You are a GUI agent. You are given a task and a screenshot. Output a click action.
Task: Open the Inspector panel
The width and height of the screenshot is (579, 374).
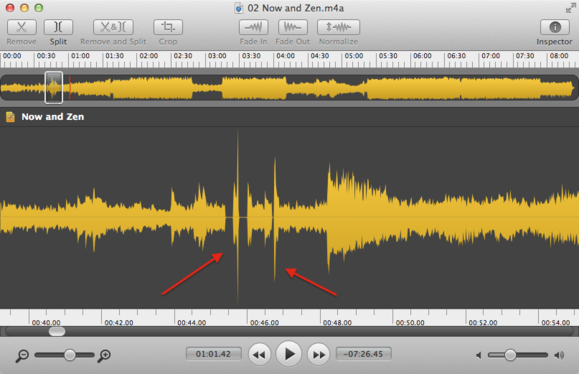(555, 27)
